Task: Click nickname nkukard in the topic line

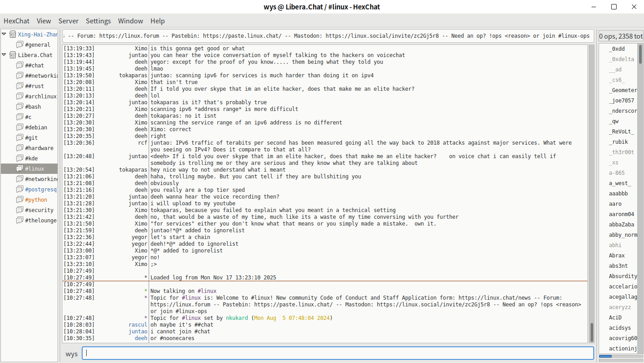Action: pyautogui.click(x=238, y=318)
